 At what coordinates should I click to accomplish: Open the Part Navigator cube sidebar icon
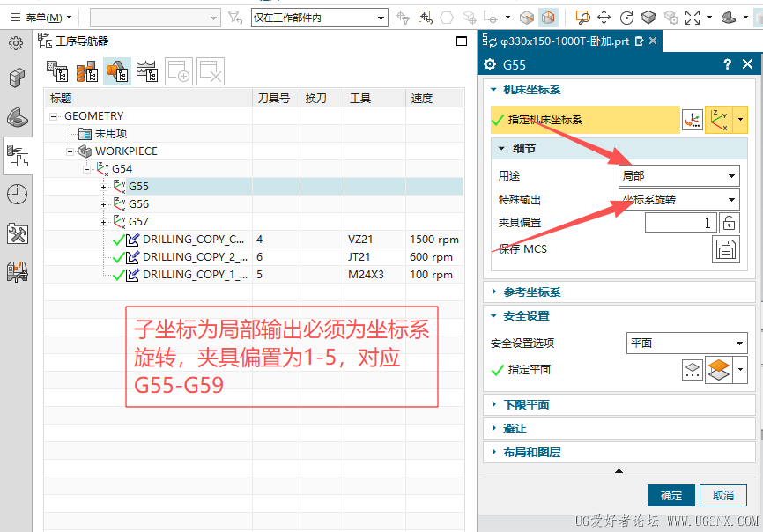coord(17,78)
